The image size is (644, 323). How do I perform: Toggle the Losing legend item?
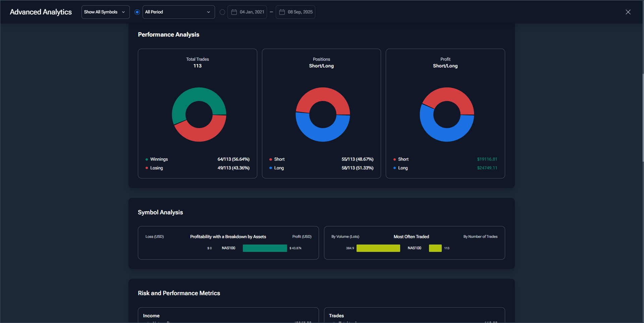pos(156,168)
